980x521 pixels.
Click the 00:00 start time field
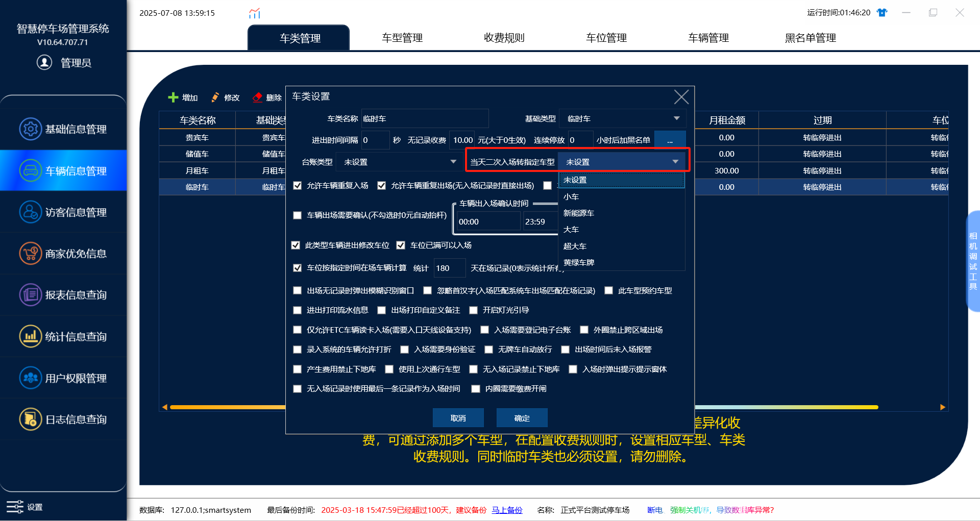point(488,221)
